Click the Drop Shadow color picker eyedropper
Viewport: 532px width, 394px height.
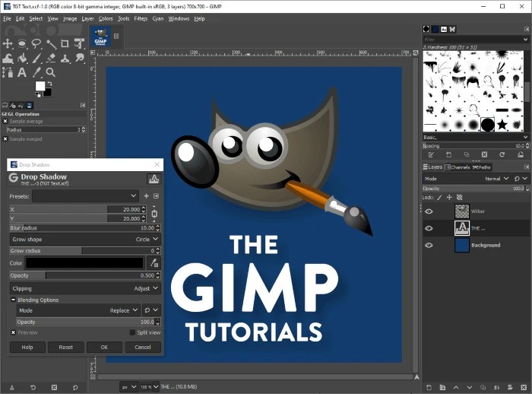154,262
